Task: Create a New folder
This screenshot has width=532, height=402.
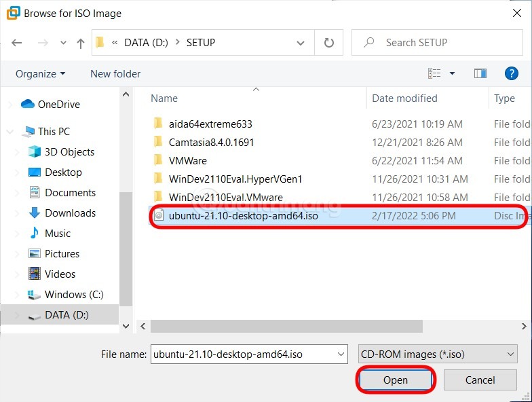Action: 115,73
